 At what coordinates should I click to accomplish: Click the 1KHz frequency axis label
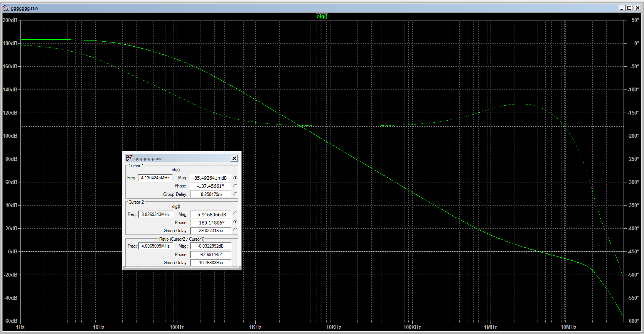click(x=255, y=327)
